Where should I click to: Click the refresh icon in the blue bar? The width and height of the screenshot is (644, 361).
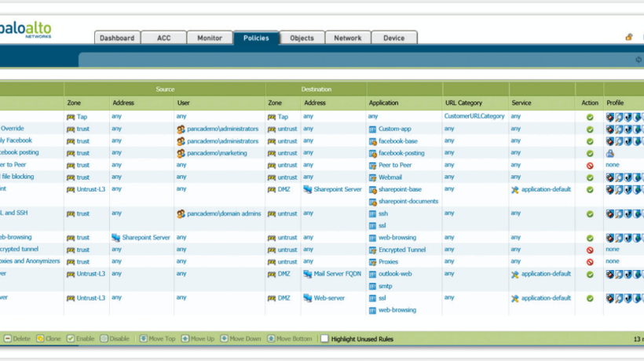click(x=639, y=60)
